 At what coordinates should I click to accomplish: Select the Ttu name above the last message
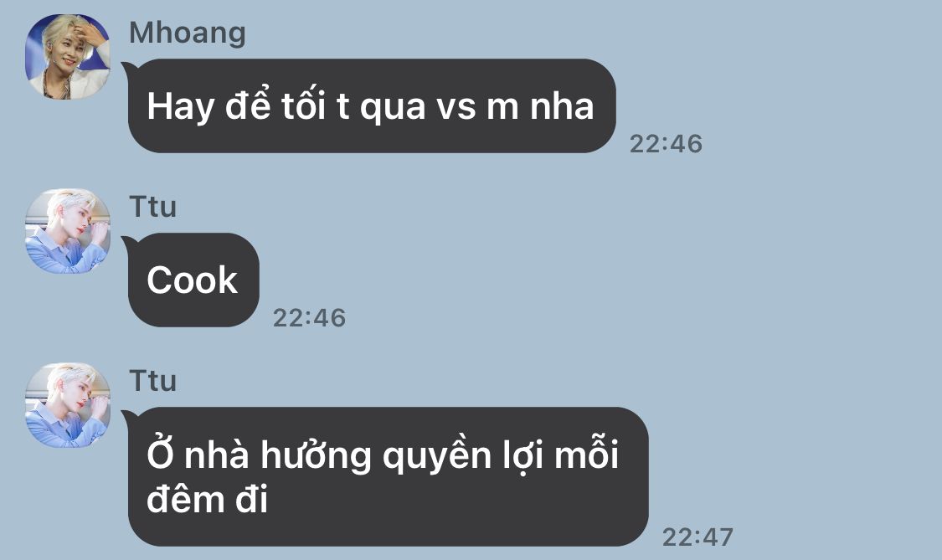152,381
